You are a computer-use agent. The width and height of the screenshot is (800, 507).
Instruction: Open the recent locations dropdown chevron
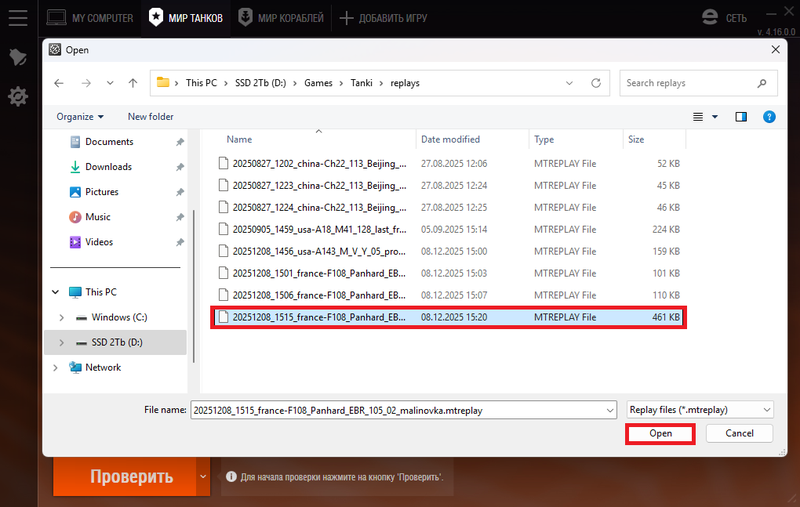[110, 83]
